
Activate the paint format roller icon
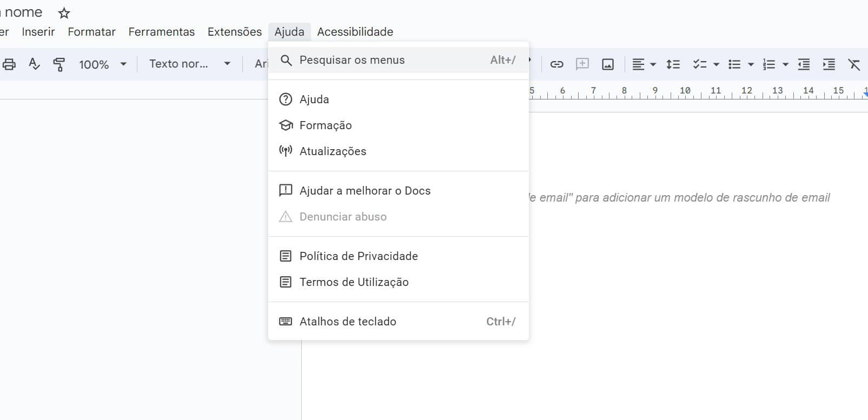[59, 64]
